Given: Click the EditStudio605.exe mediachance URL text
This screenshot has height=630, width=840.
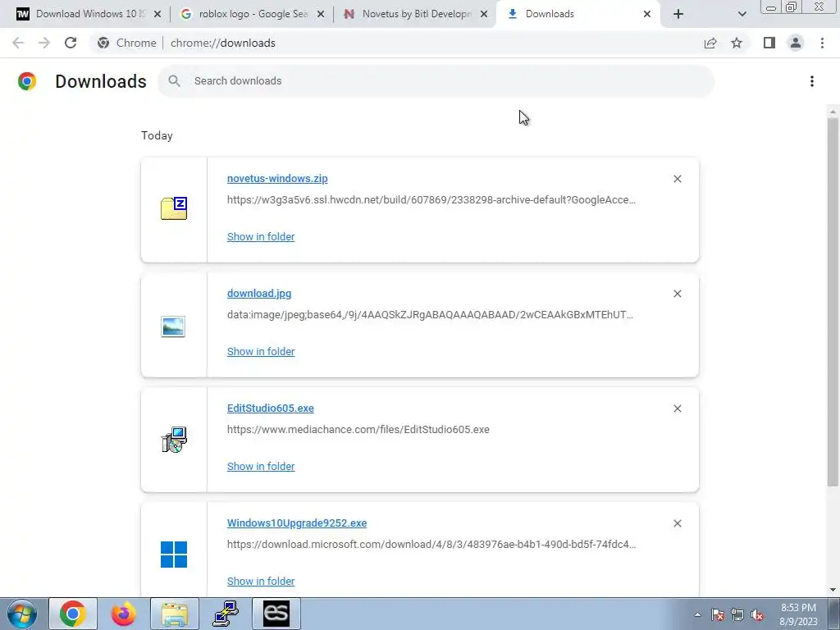Looking at the screenshot, I should coord(358,430).
